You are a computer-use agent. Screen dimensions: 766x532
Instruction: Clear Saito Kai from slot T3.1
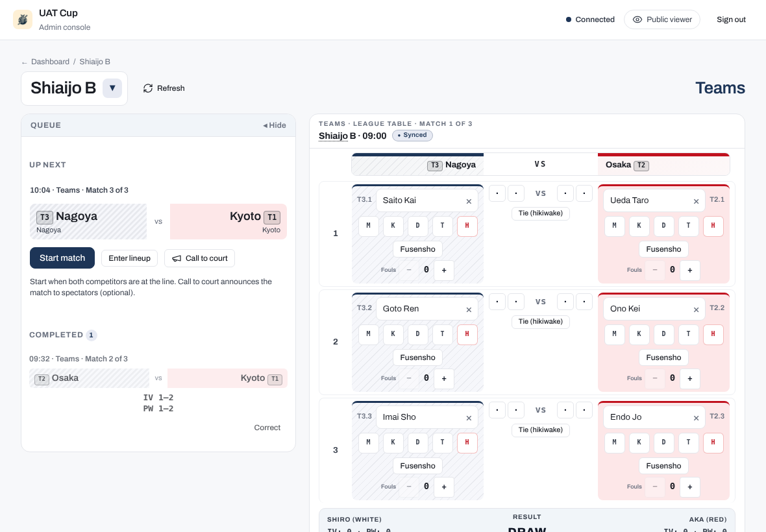pyautogui.click(x=469, y=201)
